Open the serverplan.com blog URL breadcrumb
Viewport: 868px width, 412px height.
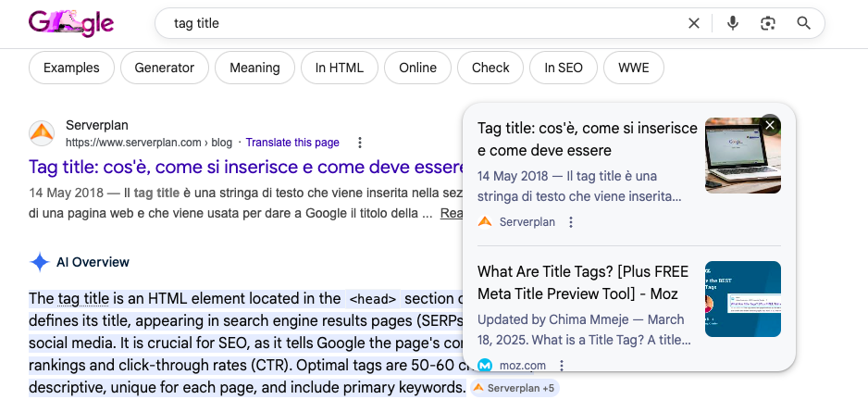click(149, 143)
